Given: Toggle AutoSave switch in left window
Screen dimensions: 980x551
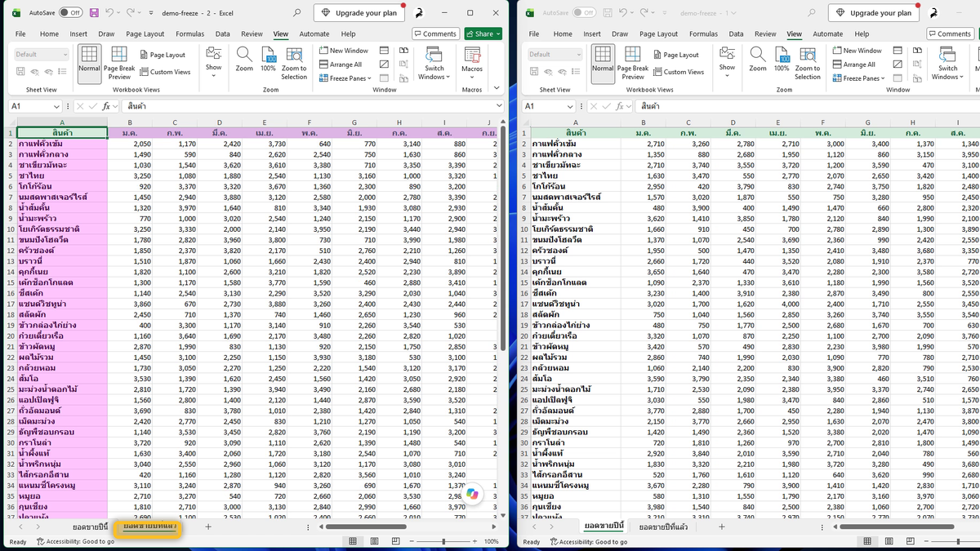Looking at the screenshot, I should pyautogui.click(x=70, y=13).
